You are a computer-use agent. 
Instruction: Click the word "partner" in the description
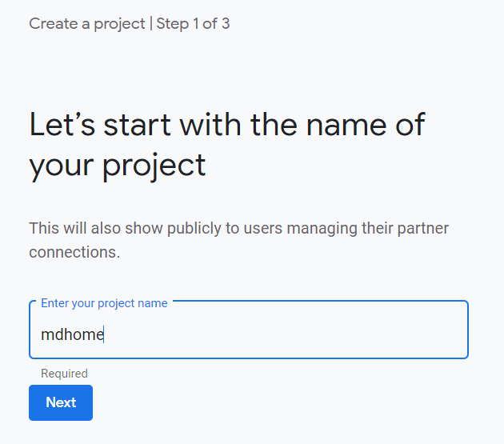(x=422, y=229)
